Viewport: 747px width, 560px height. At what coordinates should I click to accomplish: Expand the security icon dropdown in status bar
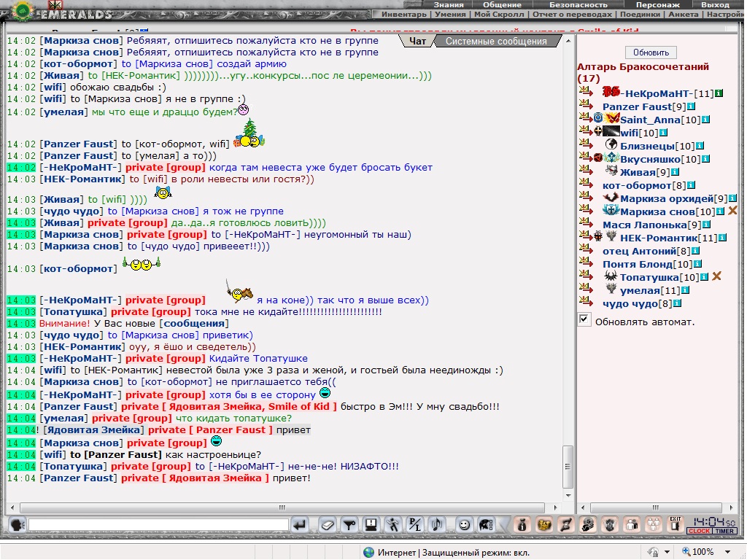coord(667,552)
